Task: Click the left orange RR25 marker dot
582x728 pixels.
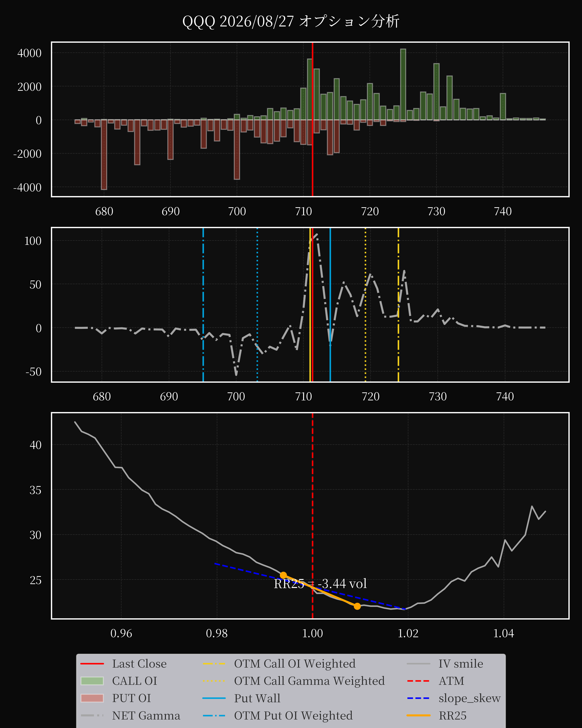Action: pyautogui.click(x=283, y=575)
